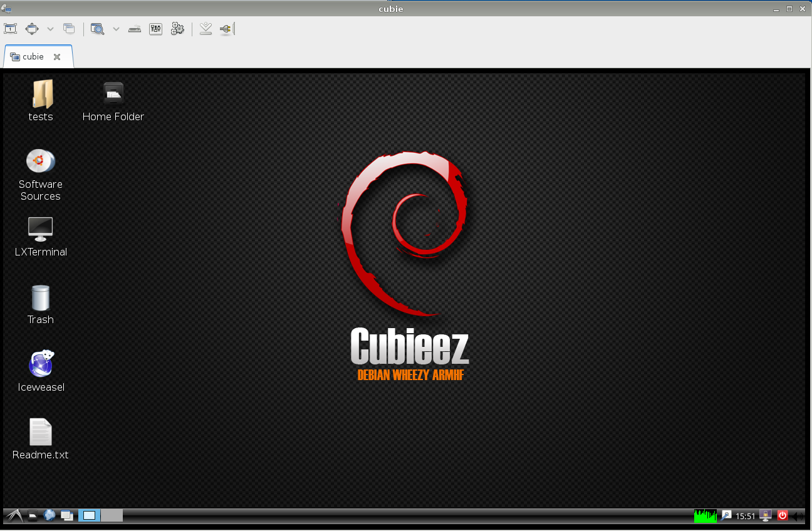Click the fit-window scaling toolbar icon

[x=32, y=29]
